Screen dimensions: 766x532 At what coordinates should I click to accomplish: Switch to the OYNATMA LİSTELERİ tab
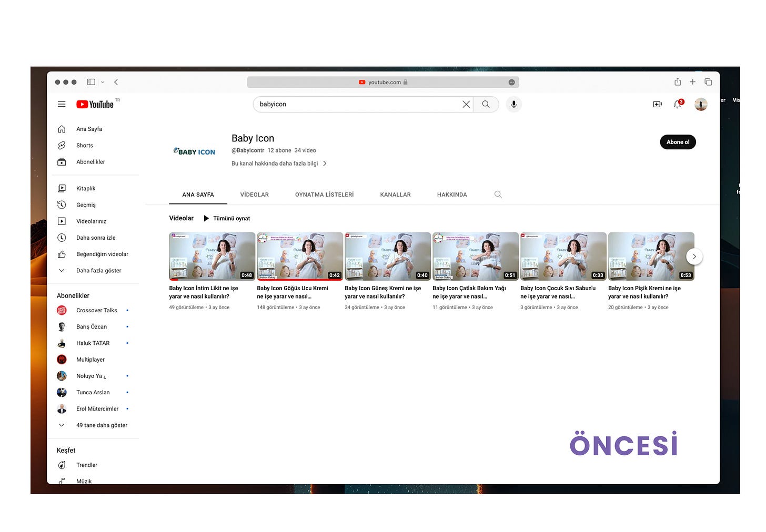325,195
